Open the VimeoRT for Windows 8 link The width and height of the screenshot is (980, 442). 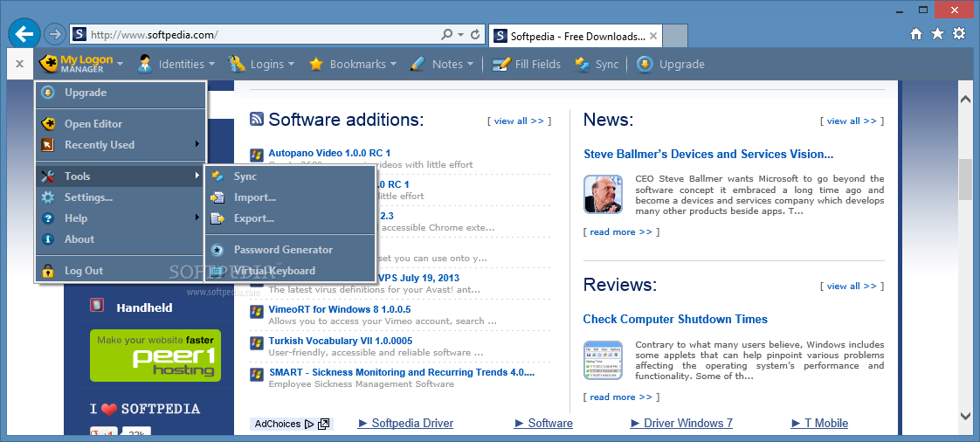click(340, 309)
